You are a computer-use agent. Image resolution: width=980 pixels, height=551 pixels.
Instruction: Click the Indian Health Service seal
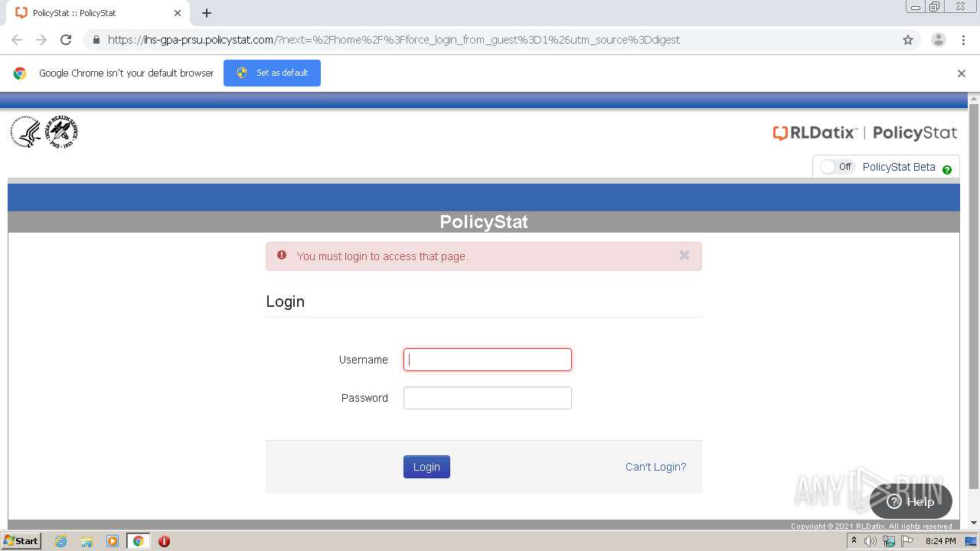(x=62, y=132)
